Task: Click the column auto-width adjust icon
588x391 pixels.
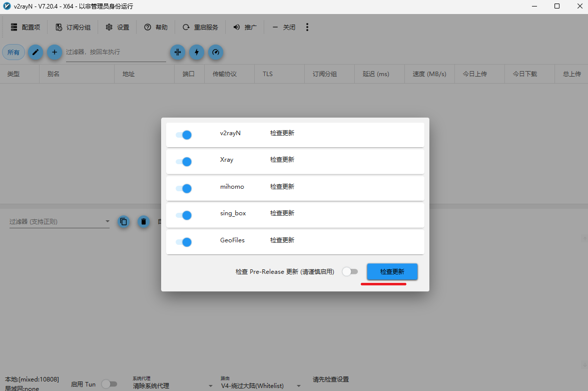Action: pyautogui.click(x=178, y=52)
